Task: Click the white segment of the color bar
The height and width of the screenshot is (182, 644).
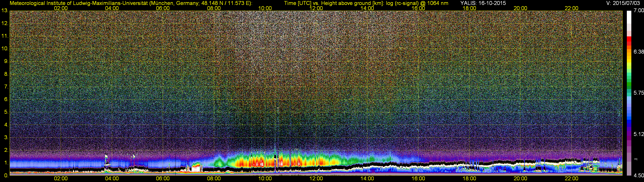Action: pos(629,17)
